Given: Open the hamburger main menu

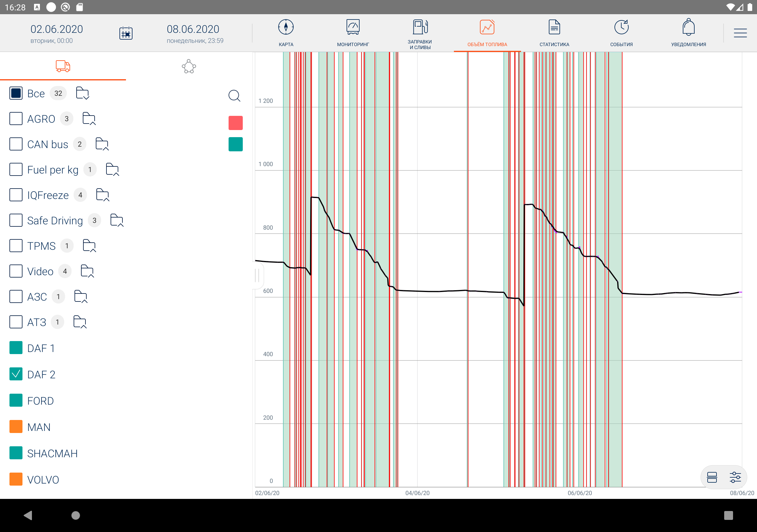Looking at the screenshot, I should [x=740, y=33].
